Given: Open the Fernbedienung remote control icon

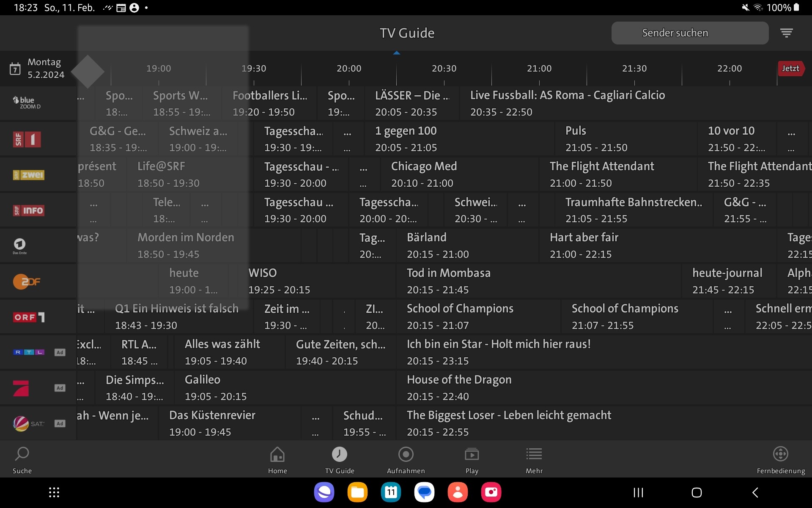Looking at the screenshot, I should [x=780, y=454].
